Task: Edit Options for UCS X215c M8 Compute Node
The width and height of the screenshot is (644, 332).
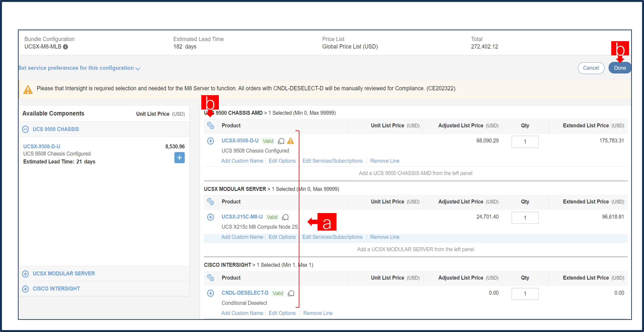Action: click(282, 237)
